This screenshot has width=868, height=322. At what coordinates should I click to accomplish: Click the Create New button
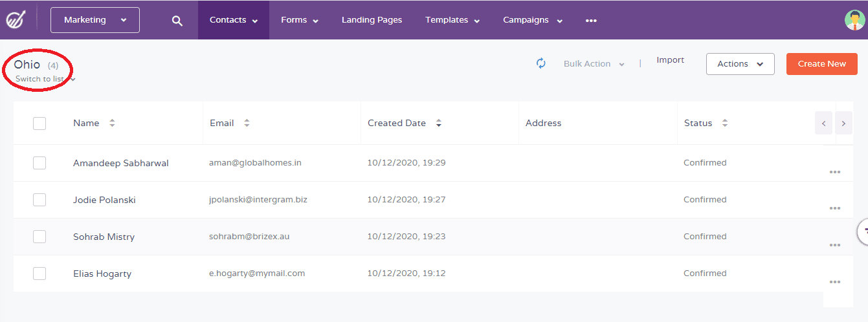pos(821,64)
